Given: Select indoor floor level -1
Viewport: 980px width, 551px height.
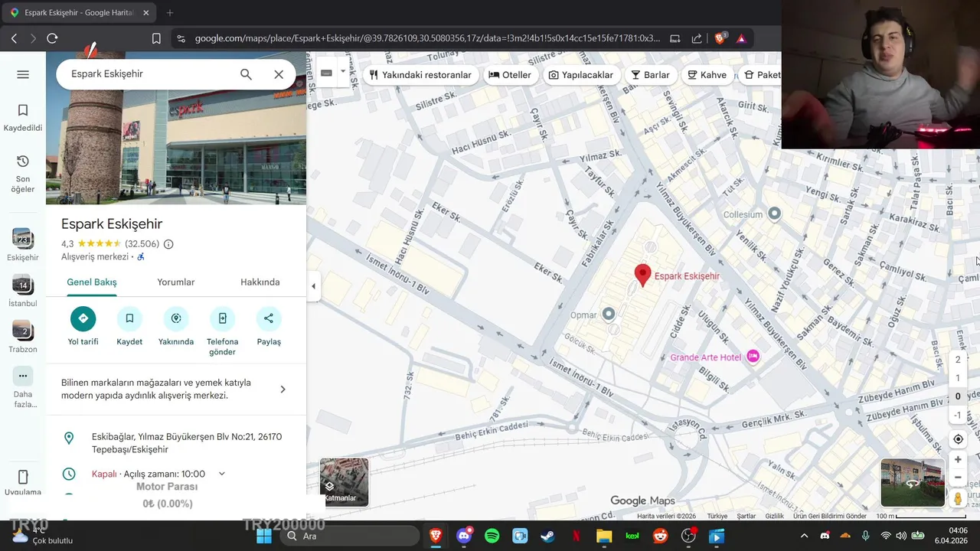Looking at the screenshot, I should (x=958, y=416).
